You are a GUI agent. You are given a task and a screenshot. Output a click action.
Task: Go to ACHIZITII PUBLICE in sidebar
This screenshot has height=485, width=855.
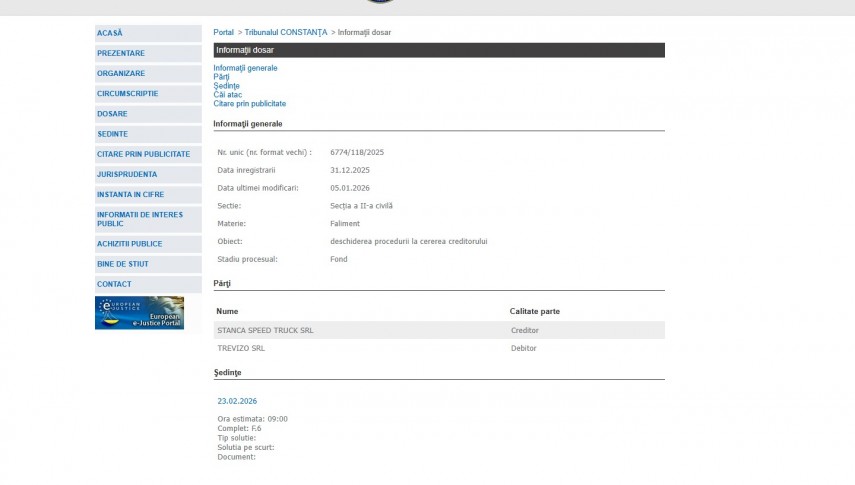pos(129,244)
